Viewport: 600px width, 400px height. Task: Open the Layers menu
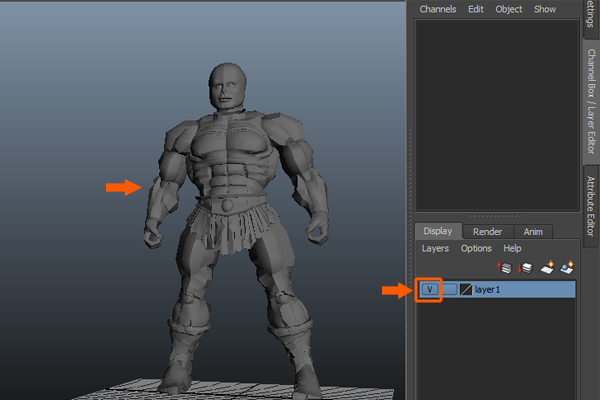click(x=435, y=248)
